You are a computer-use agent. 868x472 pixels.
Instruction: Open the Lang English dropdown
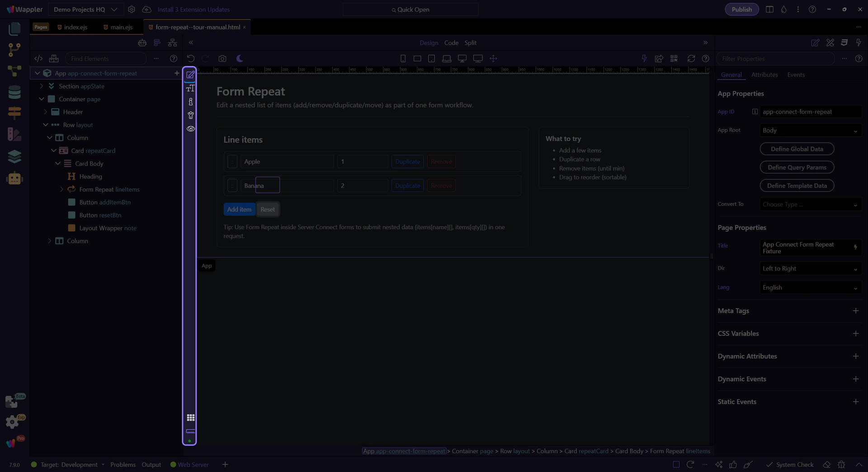810,287
